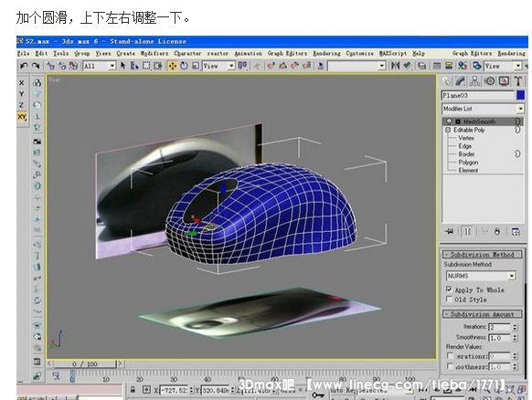Switch to the Hierarchy command panel

[x=474, y=81]
